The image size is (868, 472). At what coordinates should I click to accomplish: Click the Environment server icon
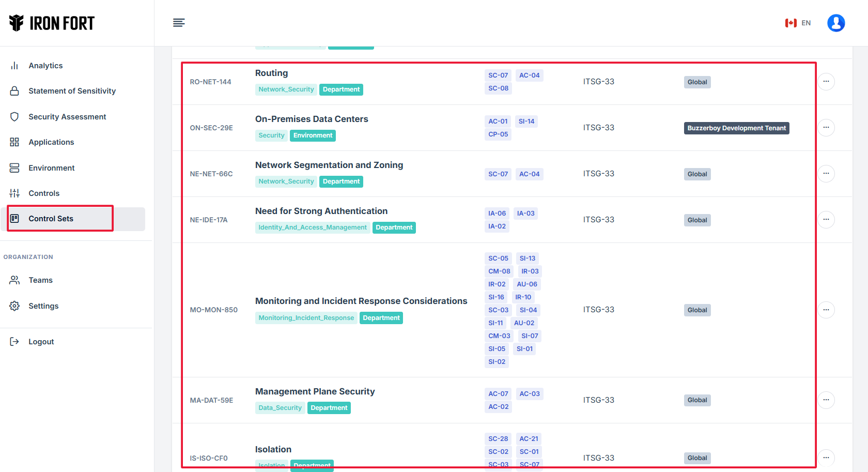coord(14,168)
